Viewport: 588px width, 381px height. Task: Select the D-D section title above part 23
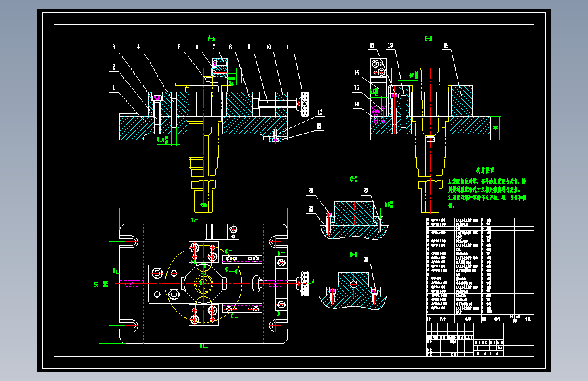pos(353,254)
